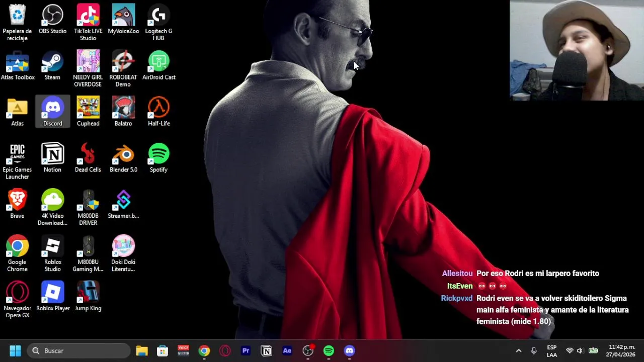Open the ESP LAA language selector

tap(551, 351)
